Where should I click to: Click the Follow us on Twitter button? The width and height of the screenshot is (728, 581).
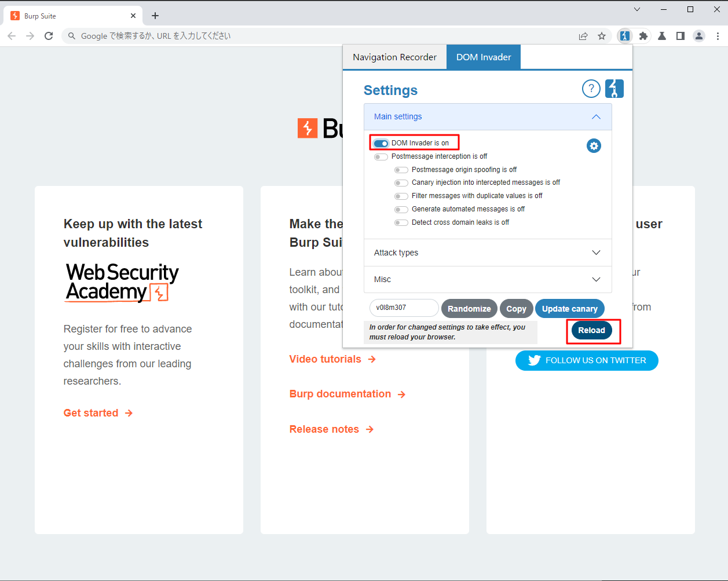point(587,360)
